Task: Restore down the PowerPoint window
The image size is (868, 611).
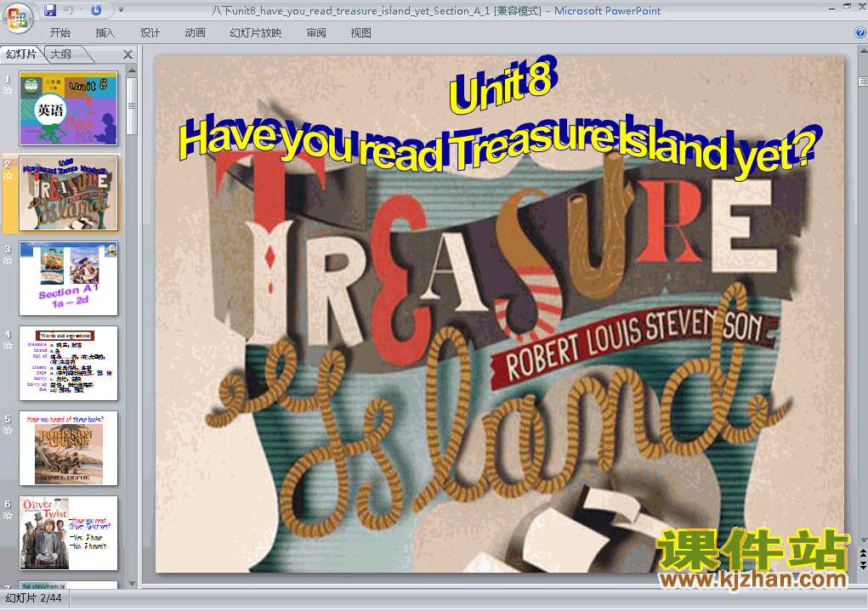Action: [847, 7]
